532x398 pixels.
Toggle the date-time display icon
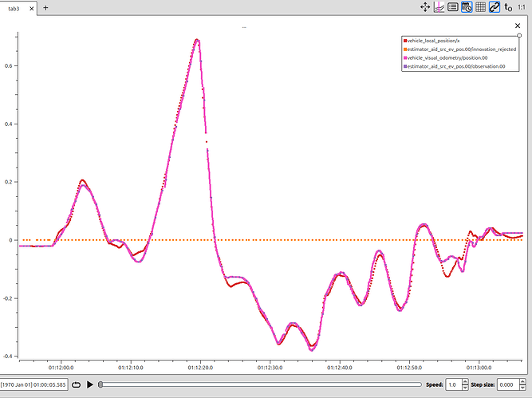coord(467,7)
